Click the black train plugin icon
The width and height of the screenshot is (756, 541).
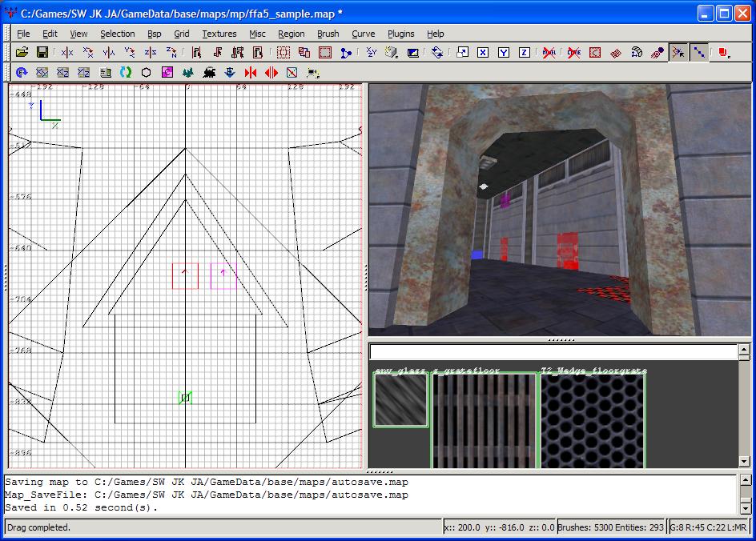209,73
